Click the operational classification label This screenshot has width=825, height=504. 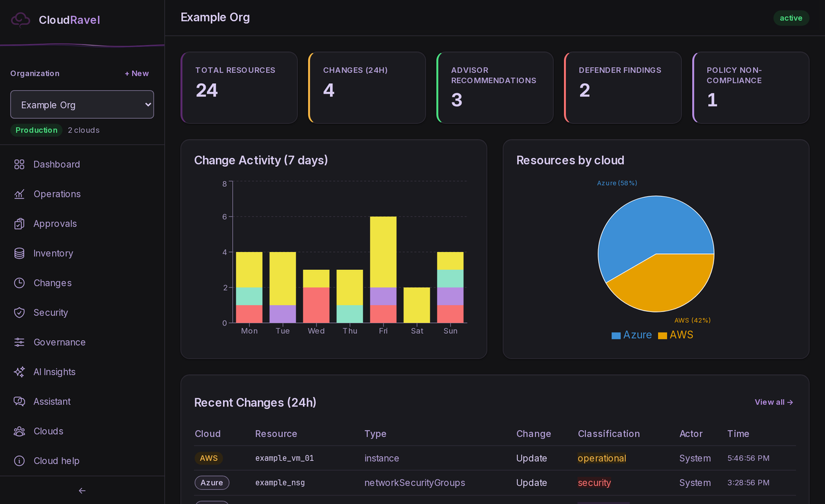pyautogui.click(x=602, y=458)
